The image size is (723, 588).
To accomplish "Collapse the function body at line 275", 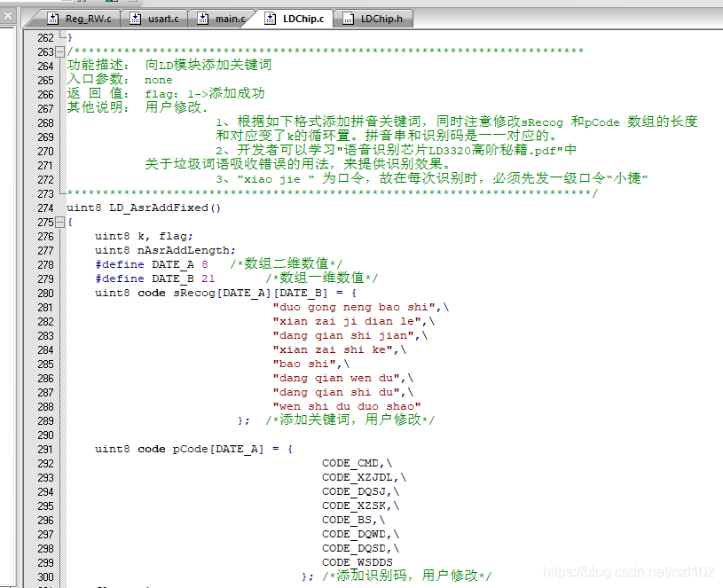I will pos(59,222).
